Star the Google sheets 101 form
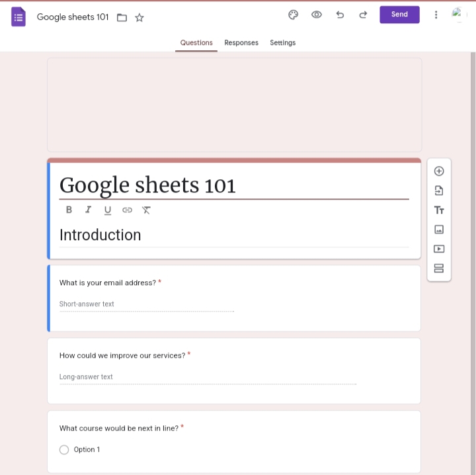This screenshot has width=476, height=475. pos(139,18)
